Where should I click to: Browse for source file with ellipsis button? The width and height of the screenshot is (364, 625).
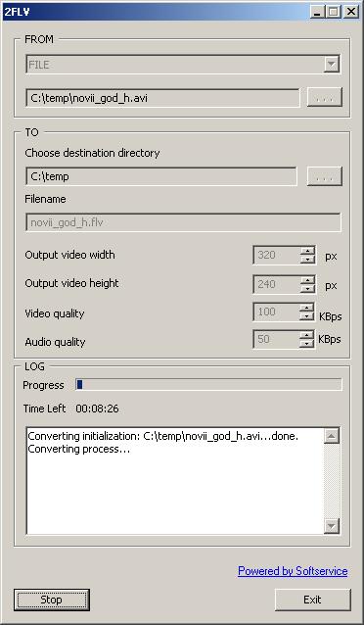pyautogui.click(x=325, y=98)
